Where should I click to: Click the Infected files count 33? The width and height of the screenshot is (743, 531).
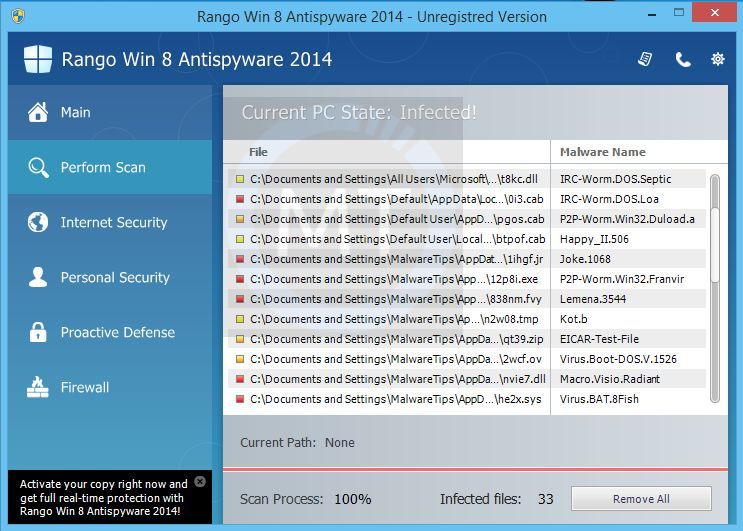coord(545,499)
